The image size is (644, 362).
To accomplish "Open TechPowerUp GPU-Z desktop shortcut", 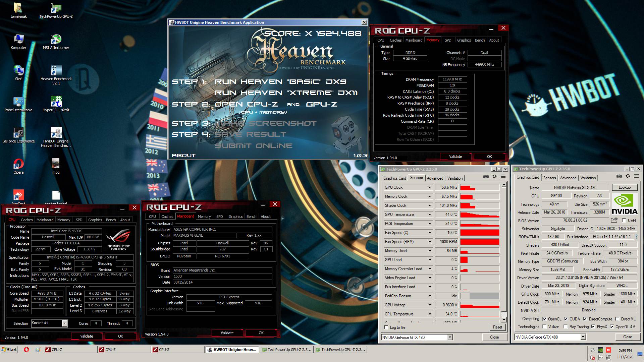I will point(56,8).
